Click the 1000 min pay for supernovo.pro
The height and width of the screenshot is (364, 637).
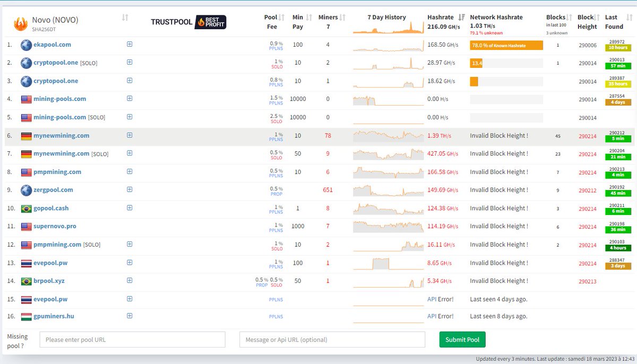pyautogui.click(x=298, y=227)
